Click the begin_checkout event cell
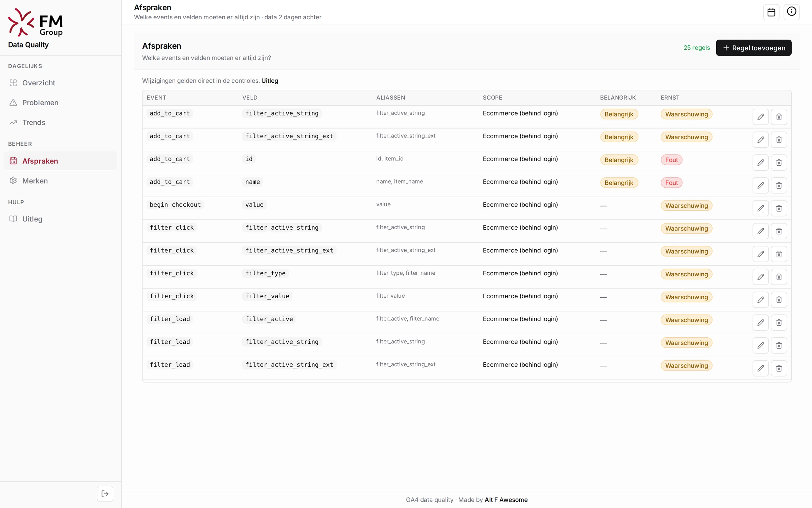 tap(175, 205)
